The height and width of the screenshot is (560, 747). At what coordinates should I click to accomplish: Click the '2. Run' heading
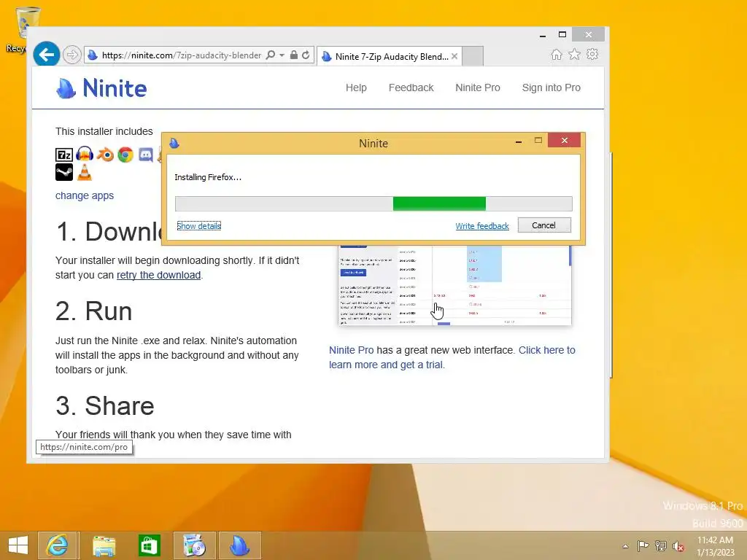(x=94, y=311)
